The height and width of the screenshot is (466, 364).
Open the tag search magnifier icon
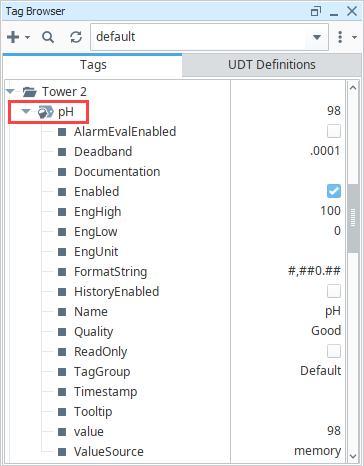click(x=48, y=37)
